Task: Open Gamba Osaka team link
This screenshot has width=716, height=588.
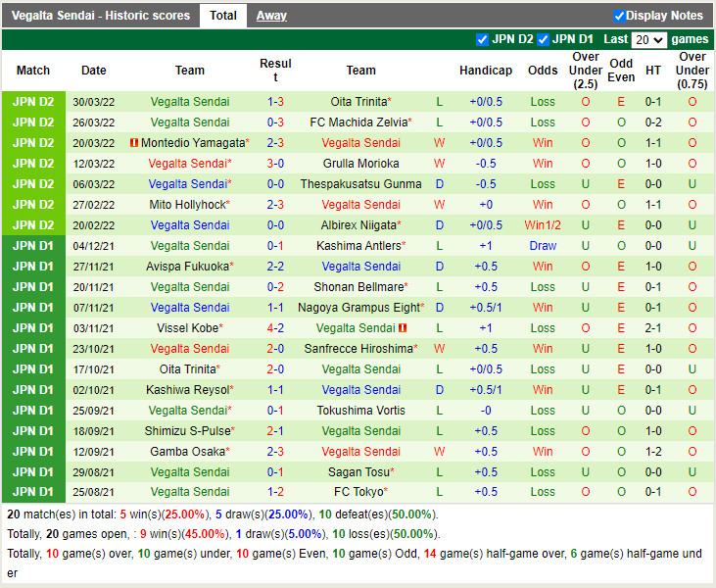Action: [189, 452]
